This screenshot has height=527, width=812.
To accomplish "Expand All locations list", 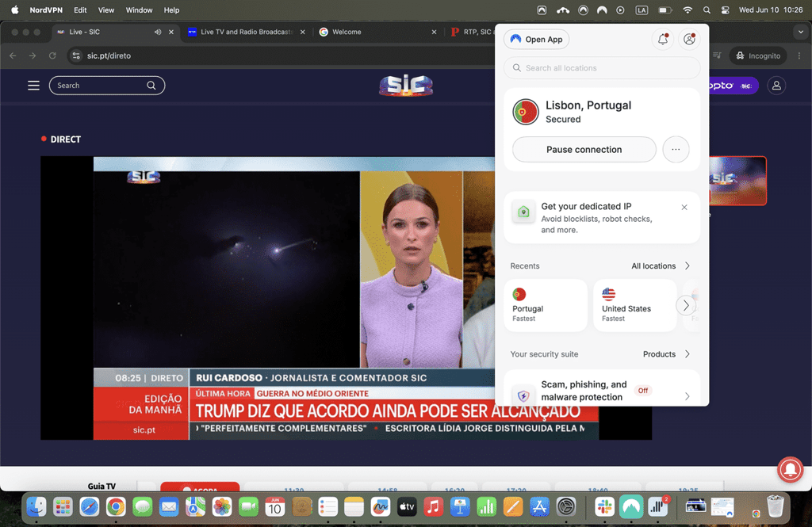I will coord(661,265).
